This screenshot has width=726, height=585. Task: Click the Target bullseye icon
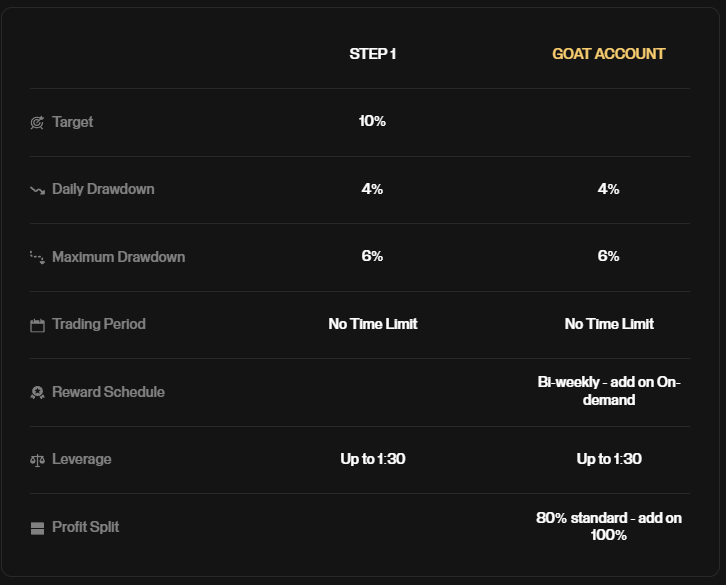pyautogui.click(x=37, y=122)
